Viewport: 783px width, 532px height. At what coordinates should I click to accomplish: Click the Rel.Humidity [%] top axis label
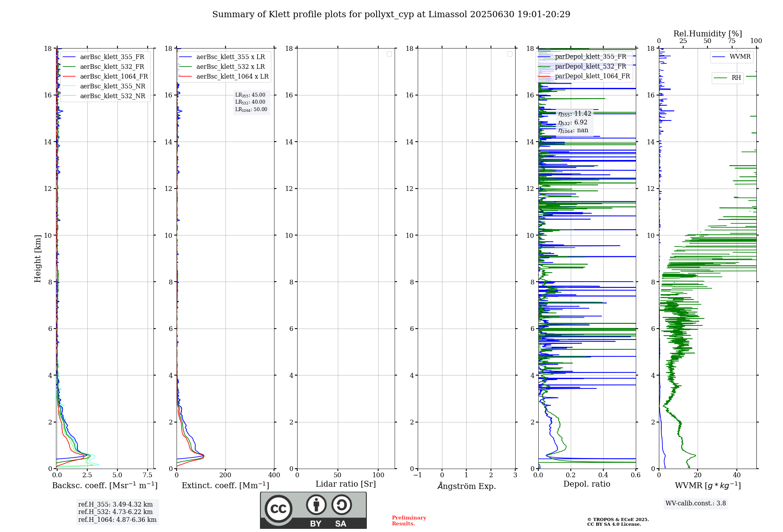click(x=707, y=34)
